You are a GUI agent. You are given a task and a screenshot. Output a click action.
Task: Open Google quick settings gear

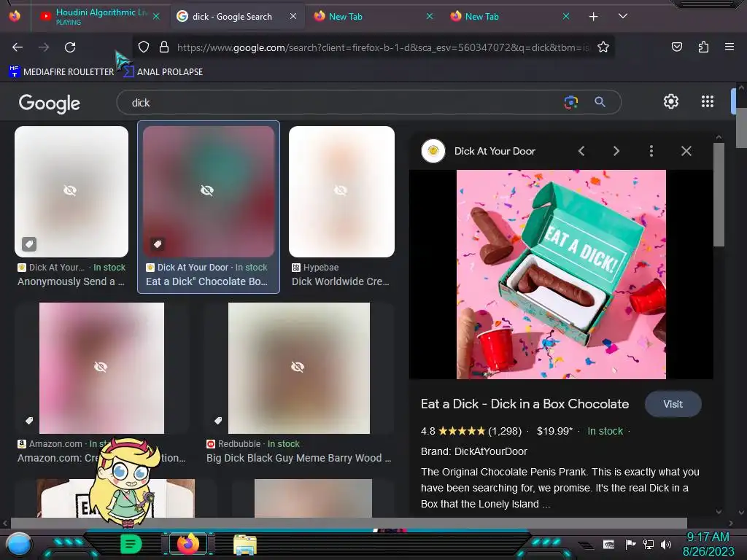pos(671,101)
